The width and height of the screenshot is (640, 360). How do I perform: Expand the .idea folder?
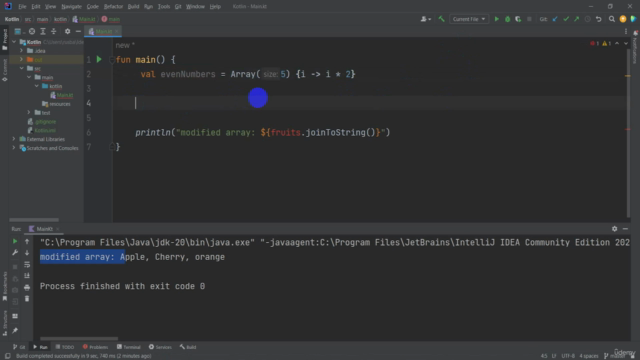coord(22,51)
